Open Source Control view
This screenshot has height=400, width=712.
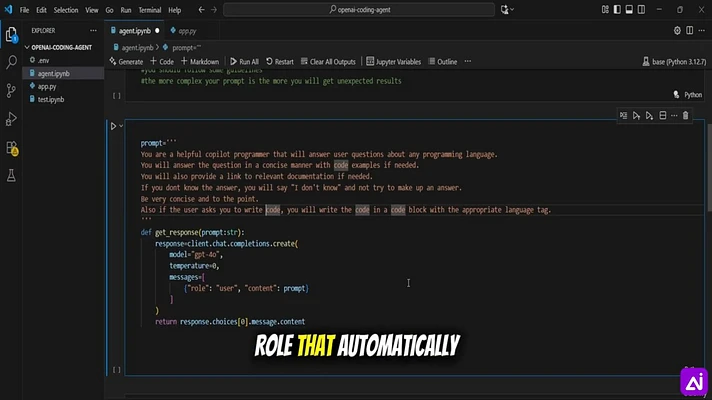[x=11, y=90]
